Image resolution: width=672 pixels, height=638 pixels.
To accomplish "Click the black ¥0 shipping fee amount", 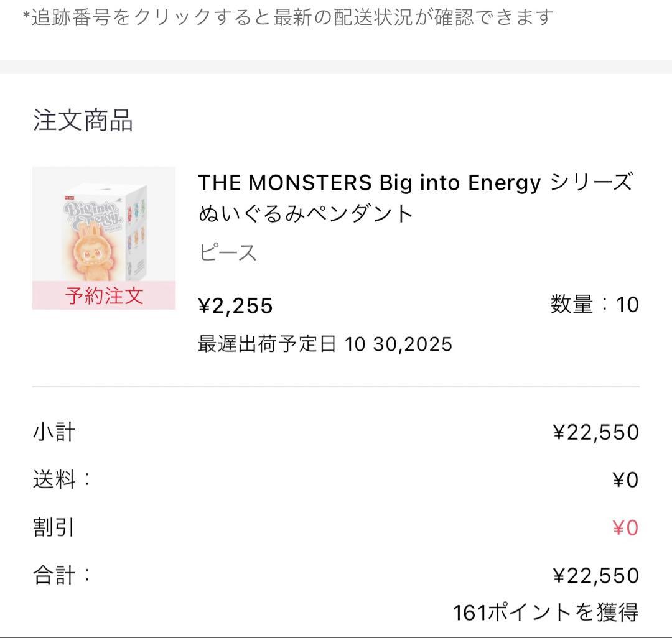I will pos(625,480).
